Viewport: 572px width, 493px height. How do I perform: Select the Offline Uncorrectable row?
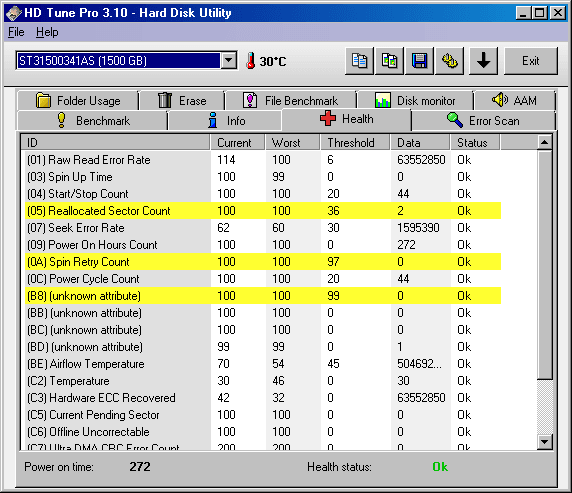tap(263, 432)
